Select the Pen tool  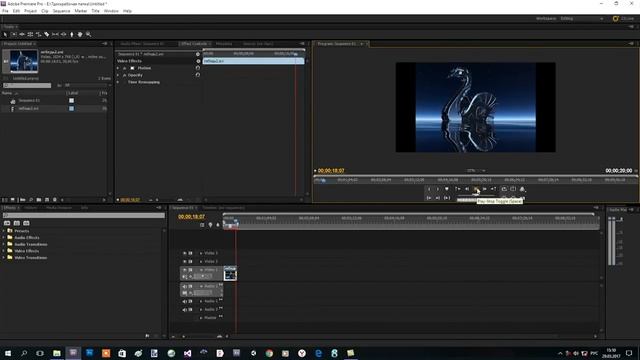72,35
